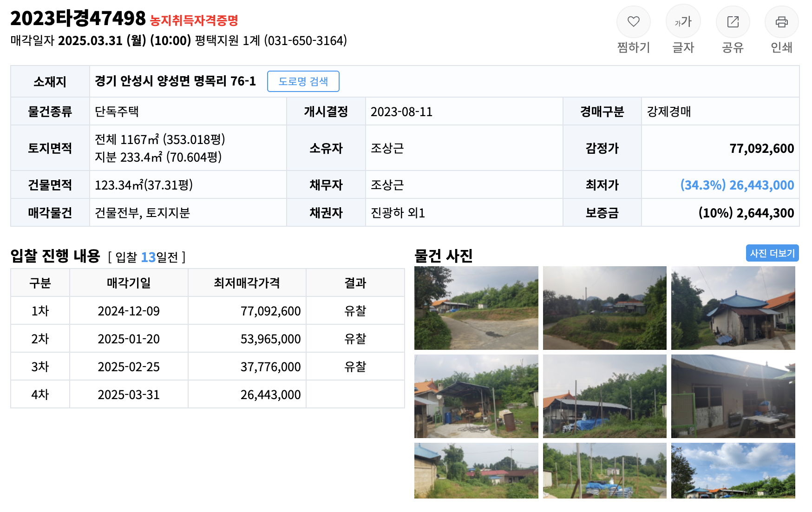Click the 4차 round date 2025-03-31
The height and width of the screenshot is (512, 812).
(x=129, y=394)
